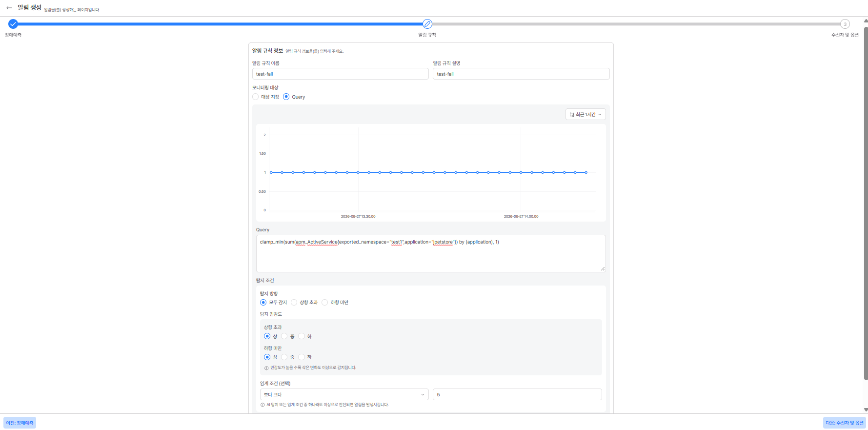Click 알림 규칙 설명 input field

point(521,74)
